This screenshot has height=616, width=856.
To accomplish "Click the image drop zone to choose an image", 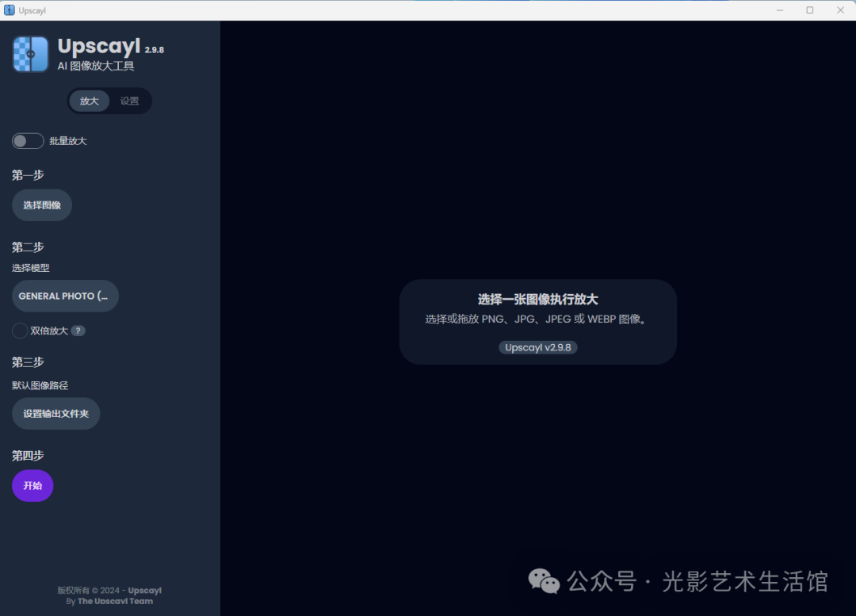I will coord(537,321).
